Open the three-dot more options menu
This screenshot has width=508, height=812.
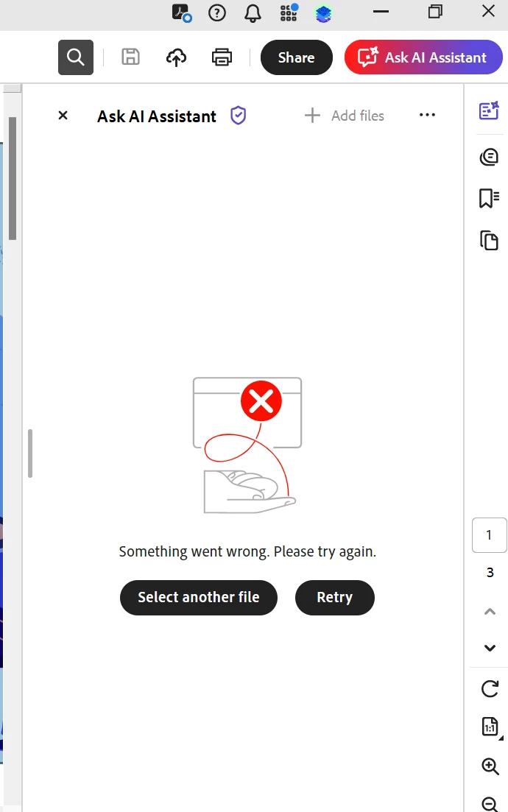pos(427,115)
